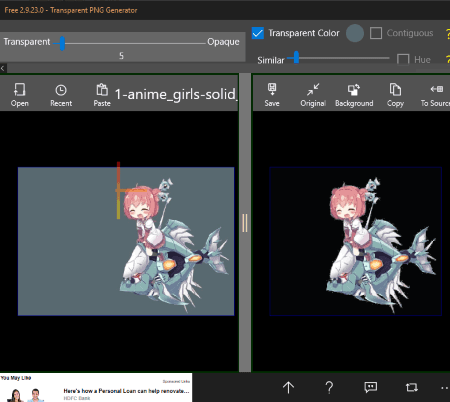Click the 'You May Like' ad heading
Image resolution: width=450 pixels, height=402 pixels.
16,378
